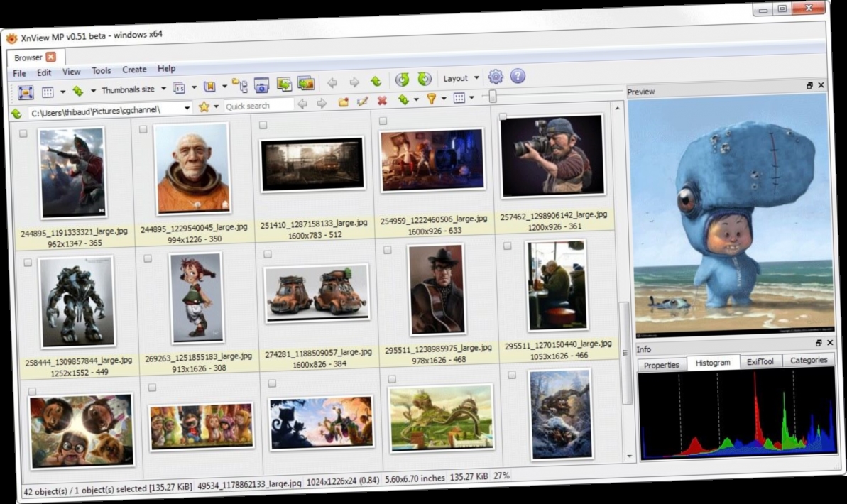Check box for 269263_1251855183_large.jpg
Image resolution: width=847 pixels, height=504 pixels.
pyautogui.click(x=148, y=258)
